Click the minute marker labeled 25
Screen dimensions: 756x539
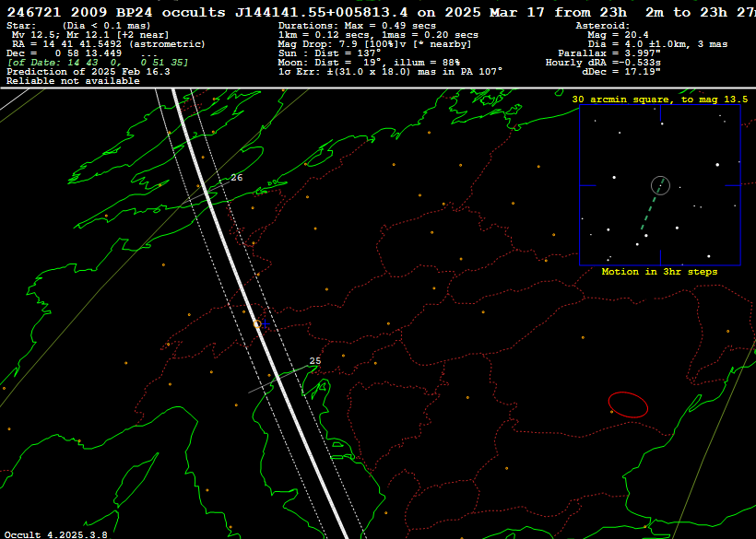click(314, 361)
